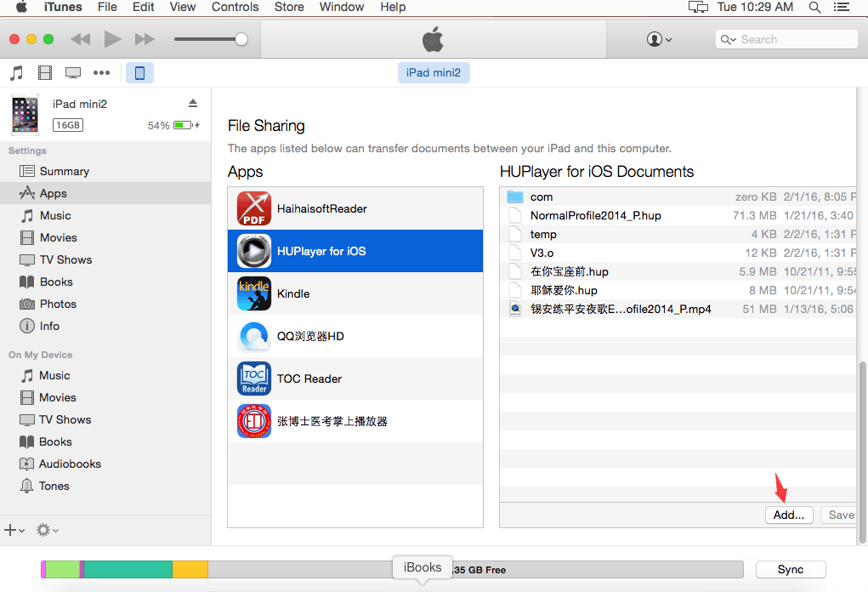Viewport: 868px width, 592px height.
Task: Open the Controls menu
Action: 235,7
